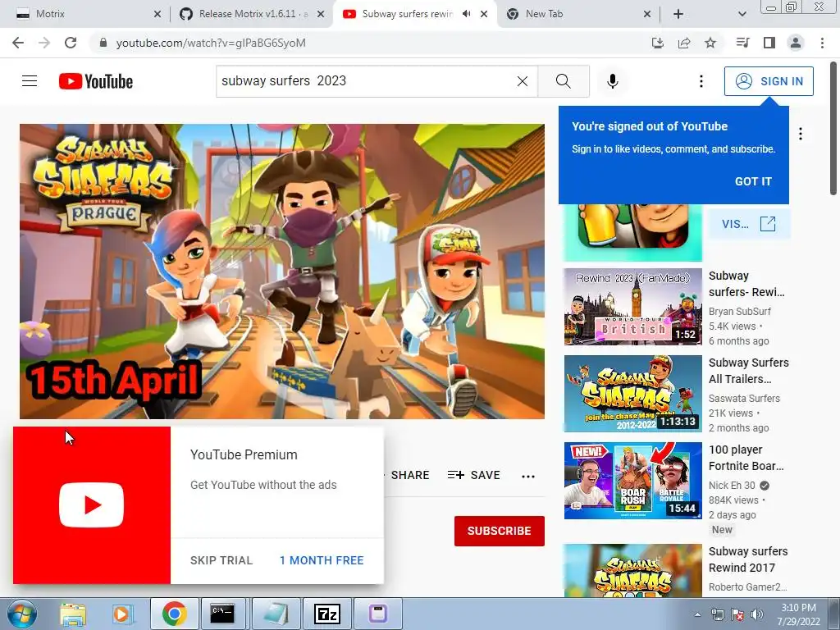
Task: Dismiss popup with GOT IT
Action: [753, 181]
